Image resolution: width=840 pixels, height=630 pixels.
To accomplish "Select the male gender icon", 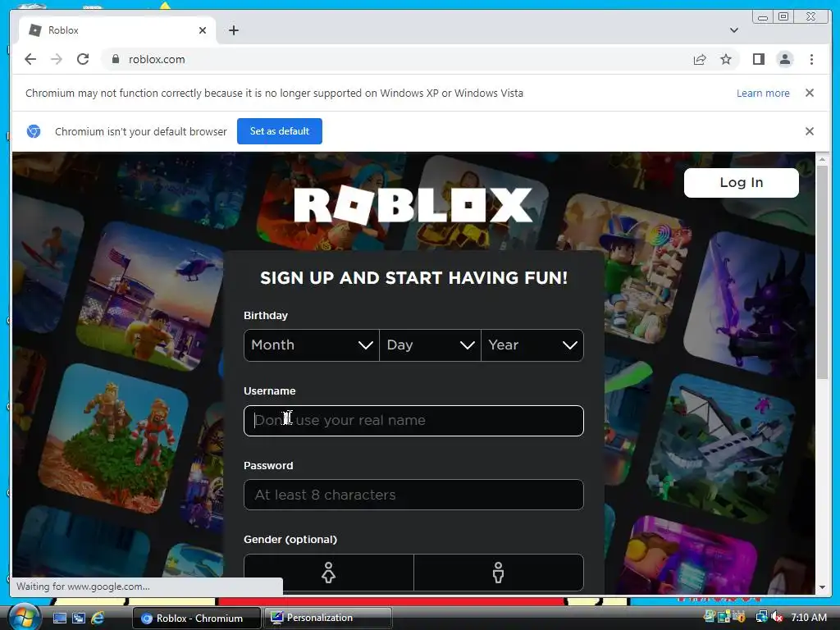I will pos(498,572).
